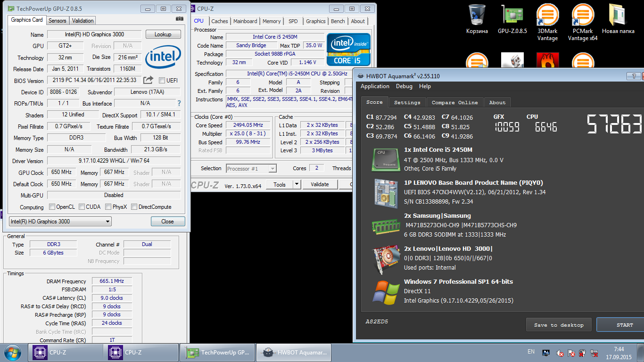Click Save to desktop in Aquamark
Image resolution: width=644 pixels, height=362 pixels.
tap(559, 325)
